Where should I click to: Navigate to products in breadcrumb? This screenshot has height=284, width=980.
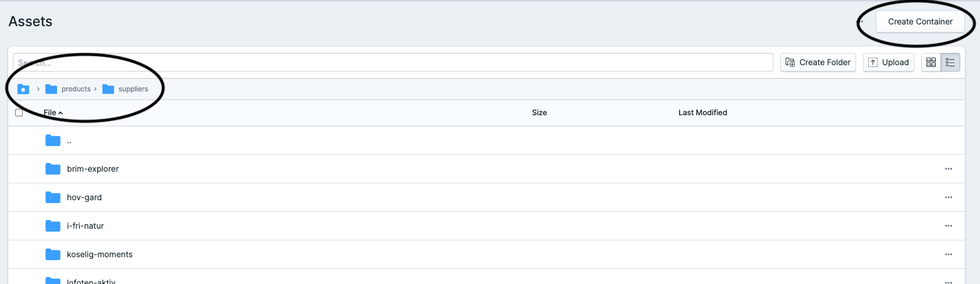[x=76, y=89]
